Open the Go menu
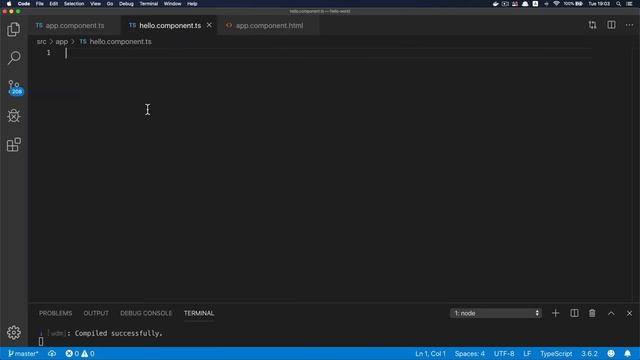Screen dimensions: 640x360 [x=110, y=4]
